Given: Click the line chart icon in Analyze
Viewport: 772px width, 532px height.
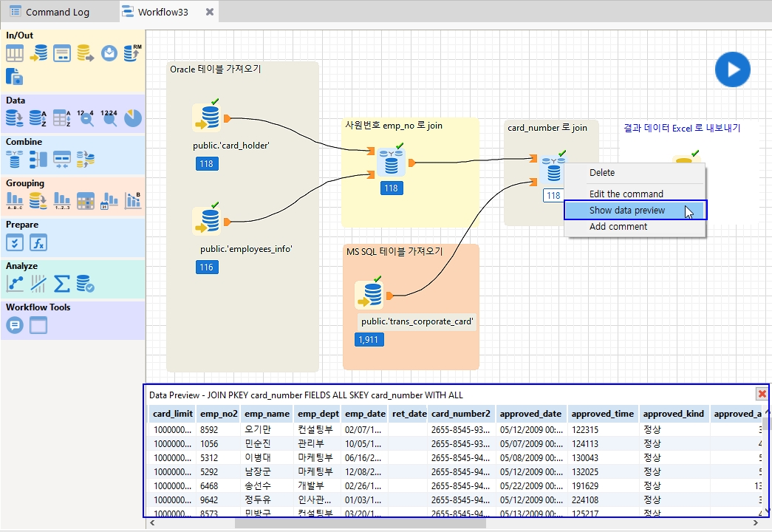Looking at the screenshot, I should pyautogui.click(x=15, y=284).
